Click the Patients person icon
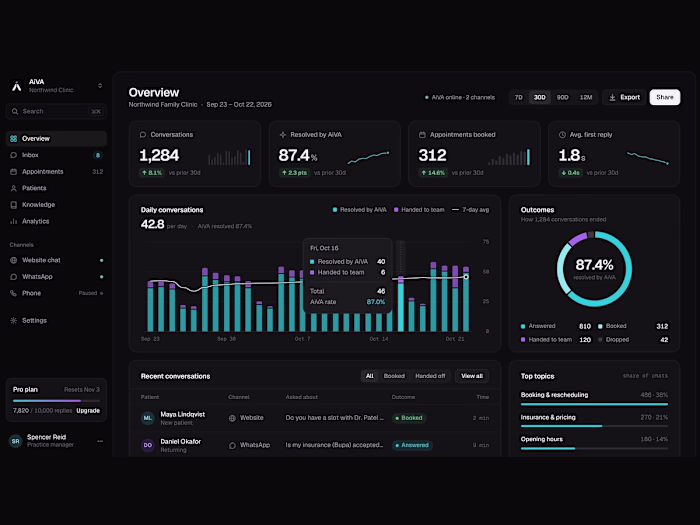The height and width of the screenshot is (525, 700). click(x=13, y=188)
